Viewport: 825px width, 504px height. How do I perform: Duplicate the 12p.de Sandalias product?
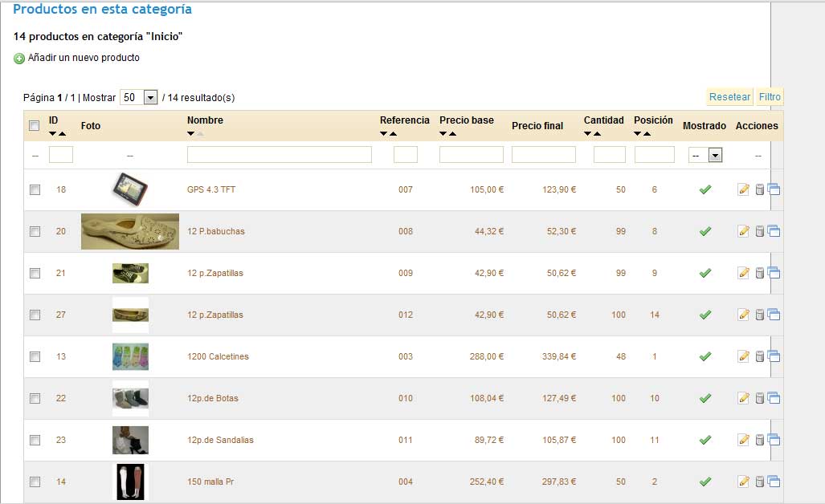(x=774, y=439)
